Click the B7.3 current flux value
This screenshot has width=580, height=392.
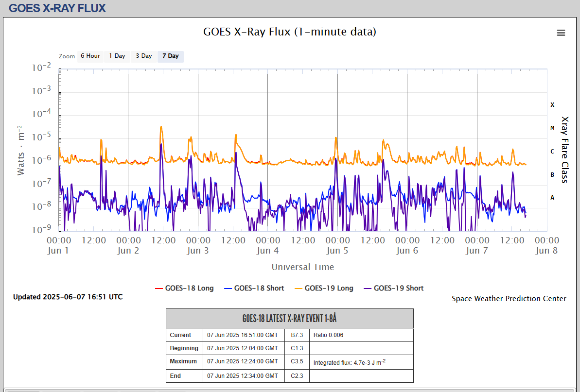point(297,335)
